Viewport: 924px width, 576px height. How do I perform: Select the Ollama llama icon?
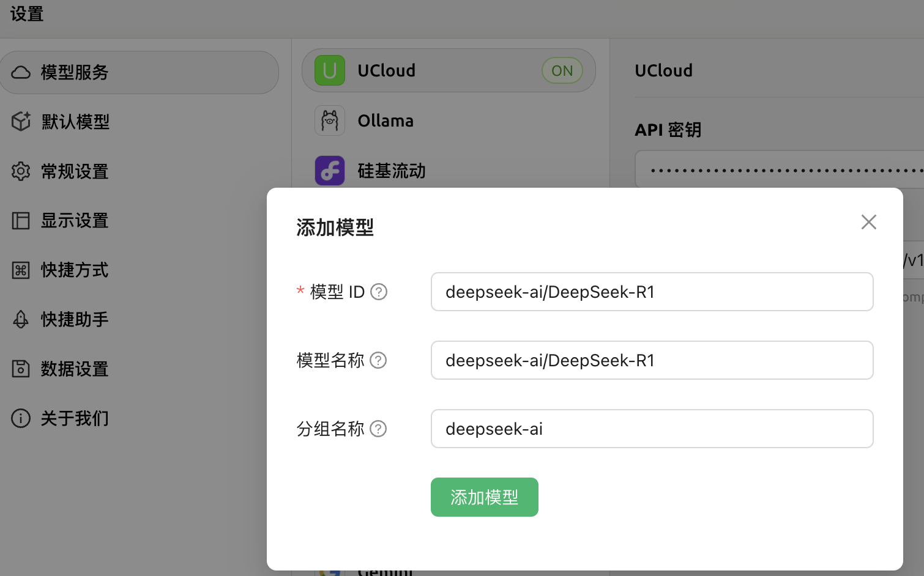[330, 120]
